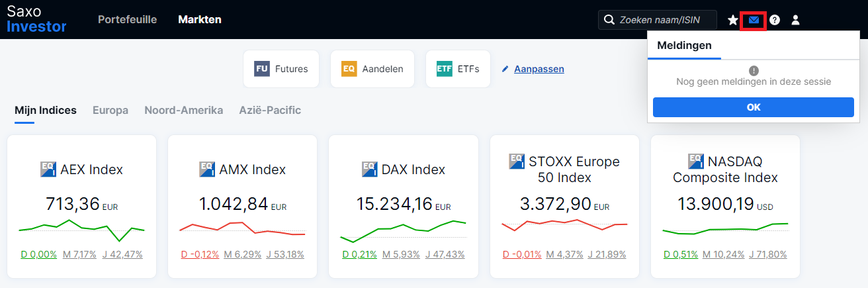Select AMX year change J 53,18%
Viewport: 868px width, 288px height.
[x=284, y=254]
